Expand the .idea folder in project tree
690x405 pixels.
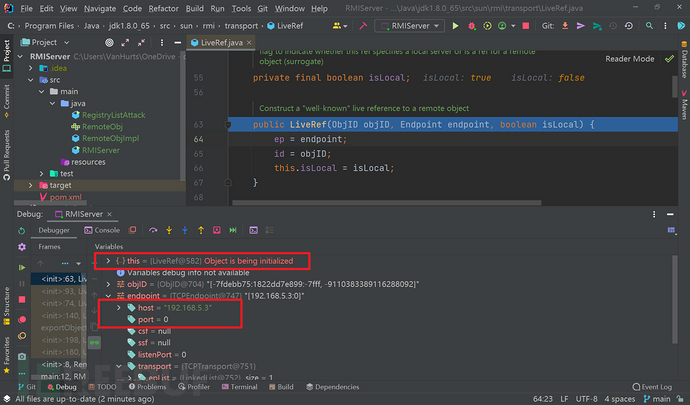[30, 68]
